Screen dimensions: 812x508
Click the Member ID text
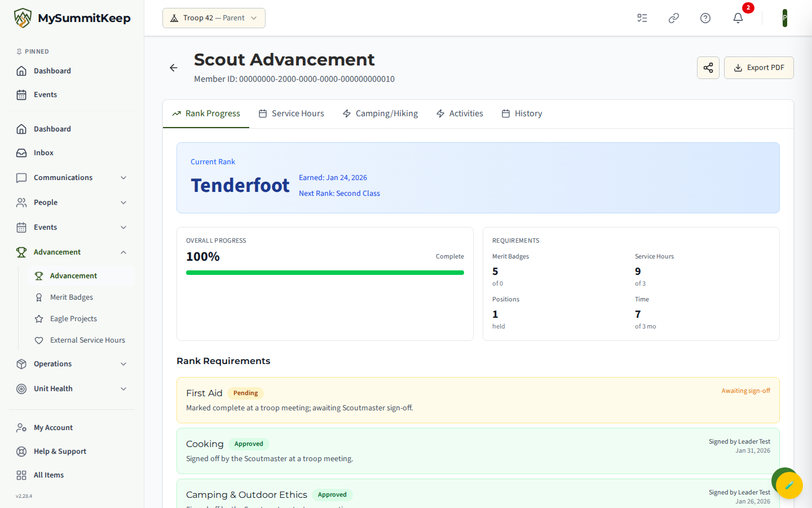[x=294, y=79]
